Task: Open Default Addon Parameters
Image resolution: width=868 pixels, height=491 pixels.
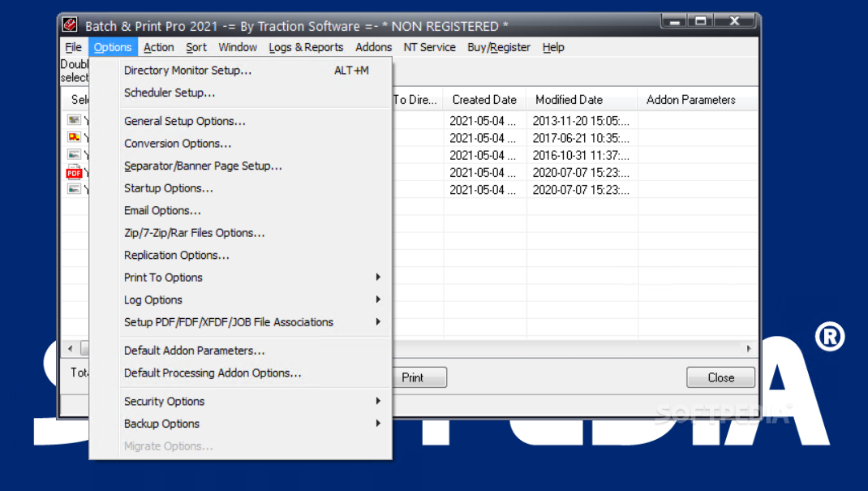Action: (x=240, y=351)
